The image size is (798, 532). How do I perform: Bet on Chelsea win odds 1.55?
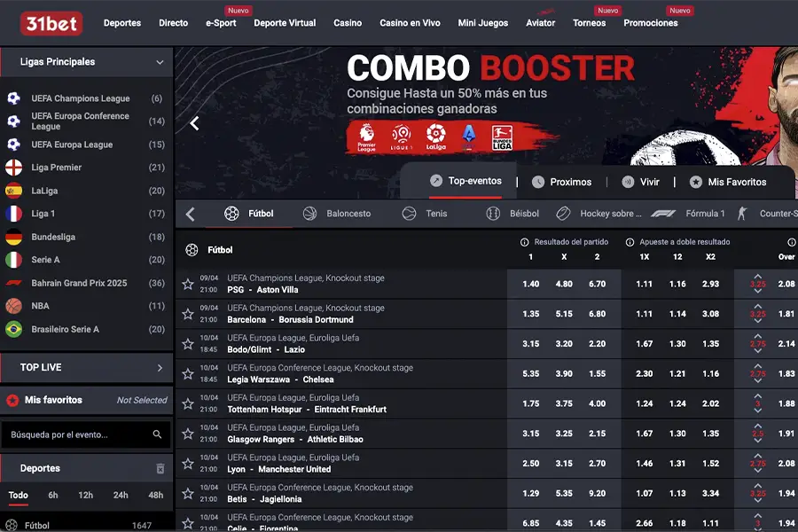(x=597, y=373)
